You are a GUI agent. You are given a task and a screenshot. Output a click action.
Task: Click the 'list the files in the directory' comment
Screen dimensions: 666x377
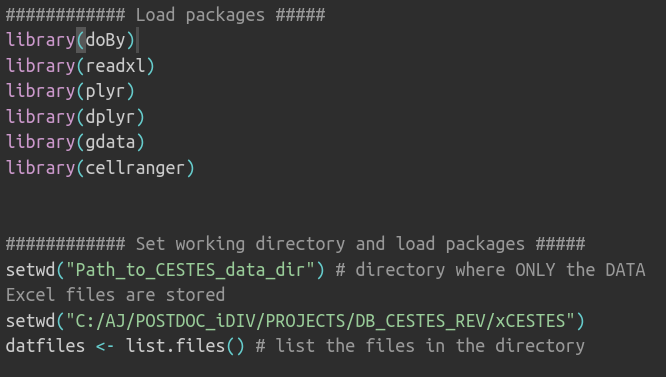click(x=420, y=346)
